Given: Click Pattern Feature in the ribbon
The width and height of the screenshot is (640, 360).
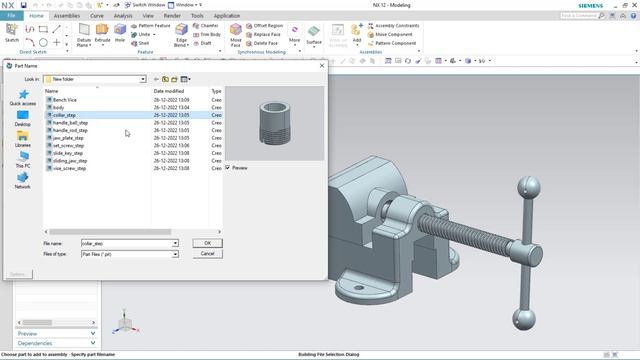Looking at the screenshot, I should click(x=151, y=26).
